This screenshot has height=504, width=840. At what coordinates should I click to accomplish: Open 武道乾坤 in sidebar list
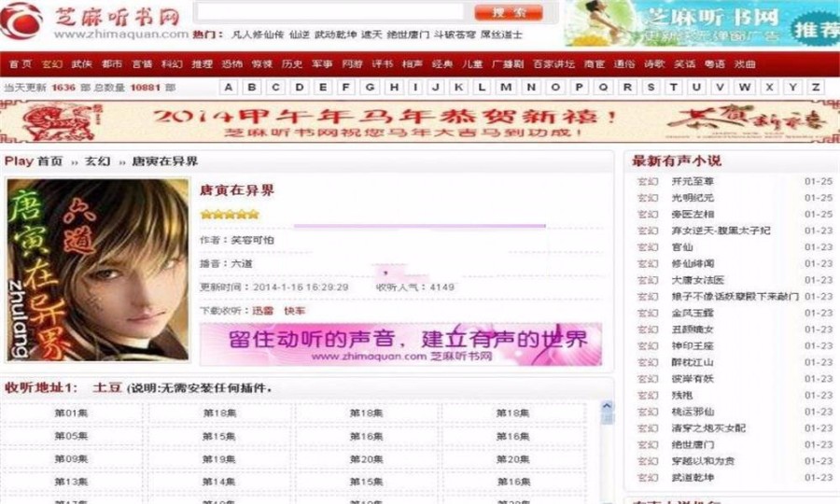pos(693,478)
